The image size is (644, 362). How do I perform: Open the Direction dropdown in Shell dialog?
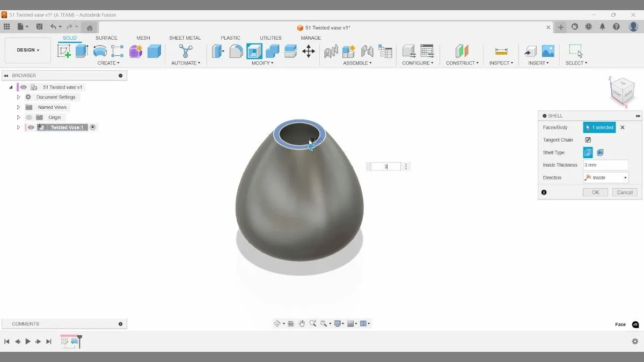coord(626,178)
